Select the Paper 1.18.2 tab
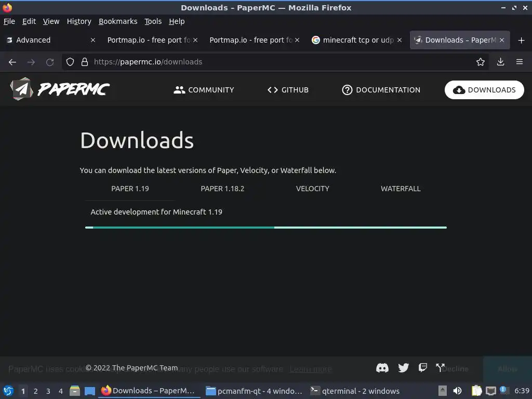 [x=222, y=189]
